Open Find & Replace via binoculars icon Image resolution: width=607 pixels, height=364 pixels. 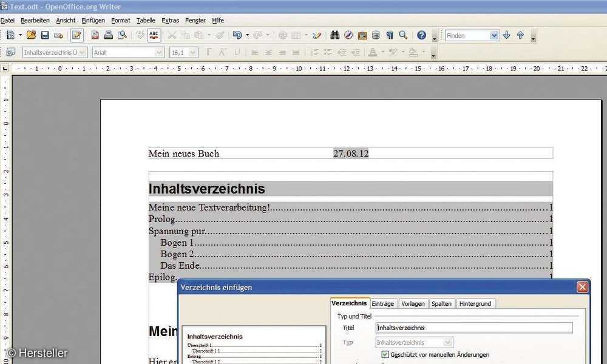335,35
